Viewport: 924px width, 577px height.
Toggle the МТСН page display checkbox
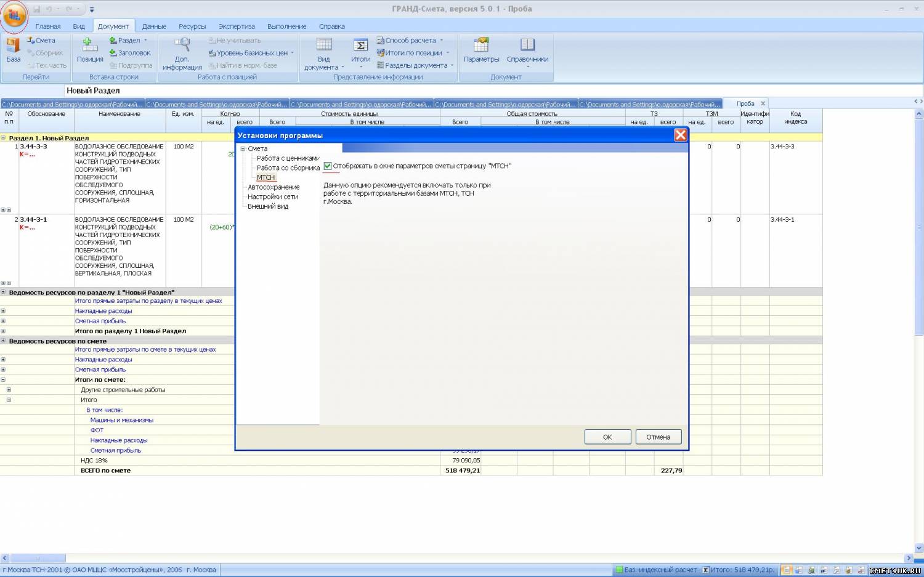tap(328, 166)
